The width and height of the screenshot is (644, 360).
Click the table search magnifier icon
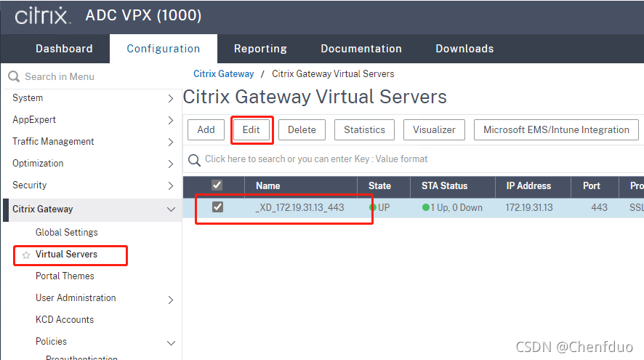[194, 160]
